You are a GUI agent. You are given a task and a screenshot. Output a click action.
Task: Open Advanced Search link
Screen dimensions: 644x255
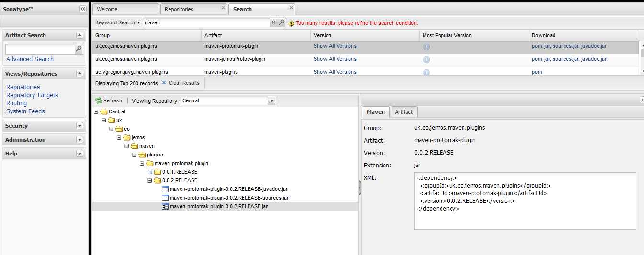(x=30, y=59)
